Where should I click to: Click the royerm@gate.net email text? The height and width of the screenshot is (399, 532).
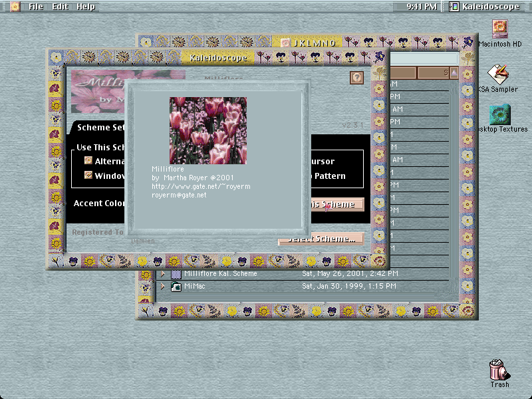(179, 195)
